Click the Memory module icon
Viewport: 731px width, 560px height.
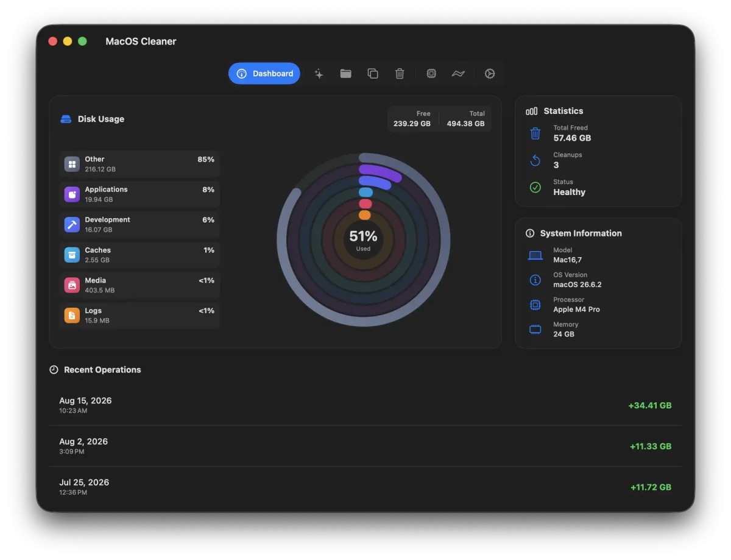tap(535, 330)
